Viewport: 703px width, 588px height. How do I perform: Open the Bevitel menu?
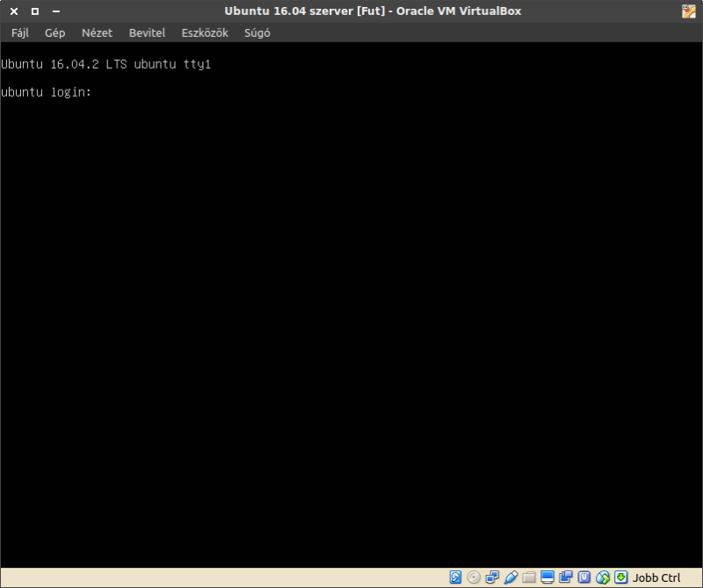[147, 33]
